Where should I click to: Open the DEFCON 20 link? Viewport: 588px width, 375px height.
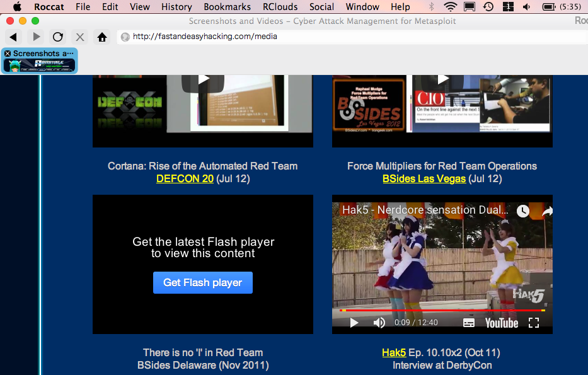[185, 178]
